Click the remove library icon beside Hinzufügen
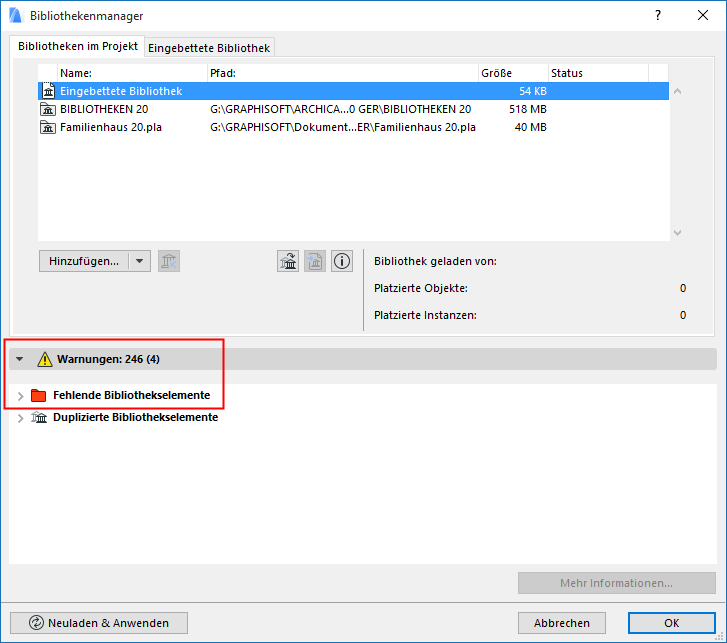727x643 pixels. 169,261
